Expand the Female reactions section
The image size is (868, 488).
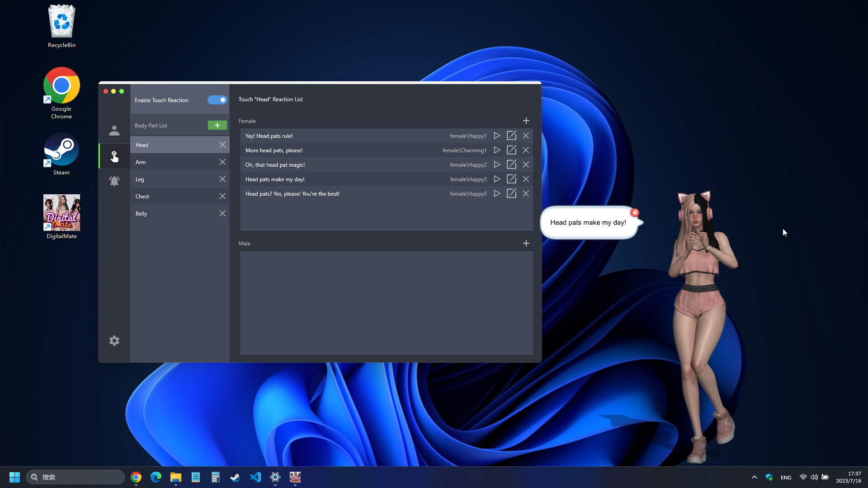[525, 120]
